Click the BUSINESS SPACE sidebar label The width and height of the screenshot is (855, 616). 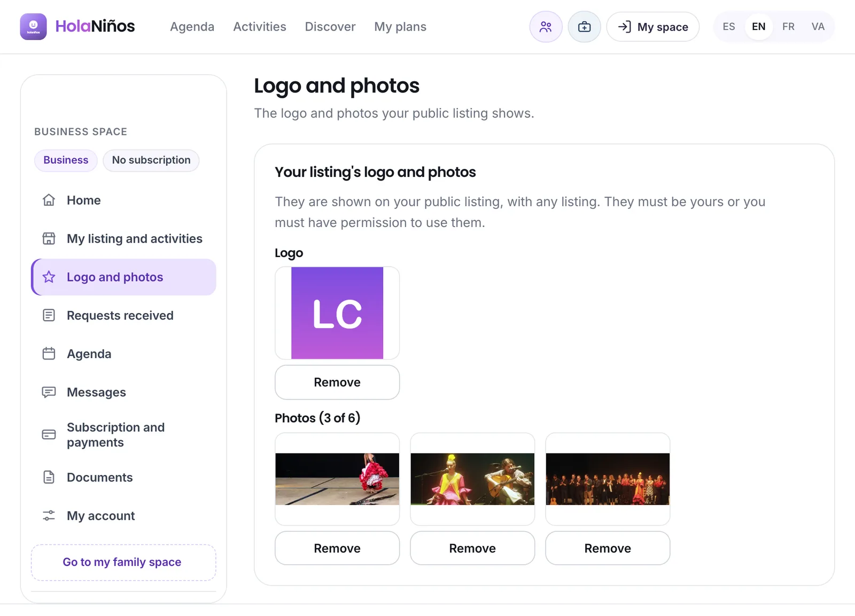(x=81, y=132)
